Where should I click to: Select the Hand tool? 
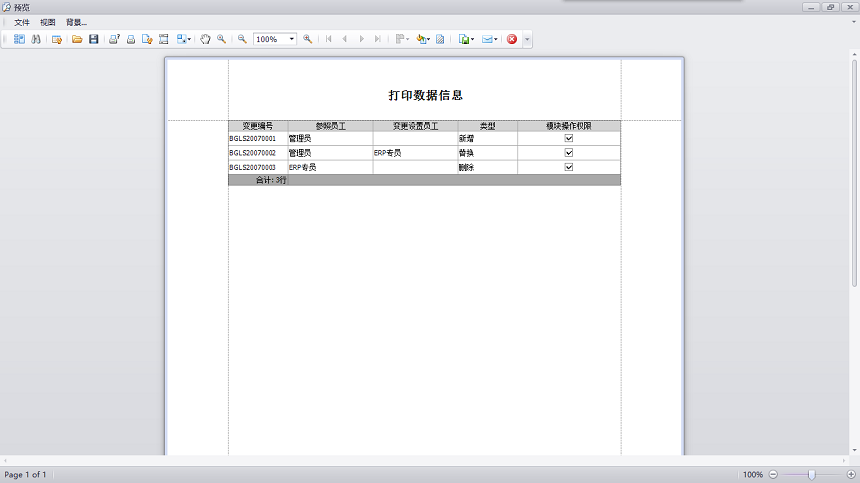tap(205, 39)
